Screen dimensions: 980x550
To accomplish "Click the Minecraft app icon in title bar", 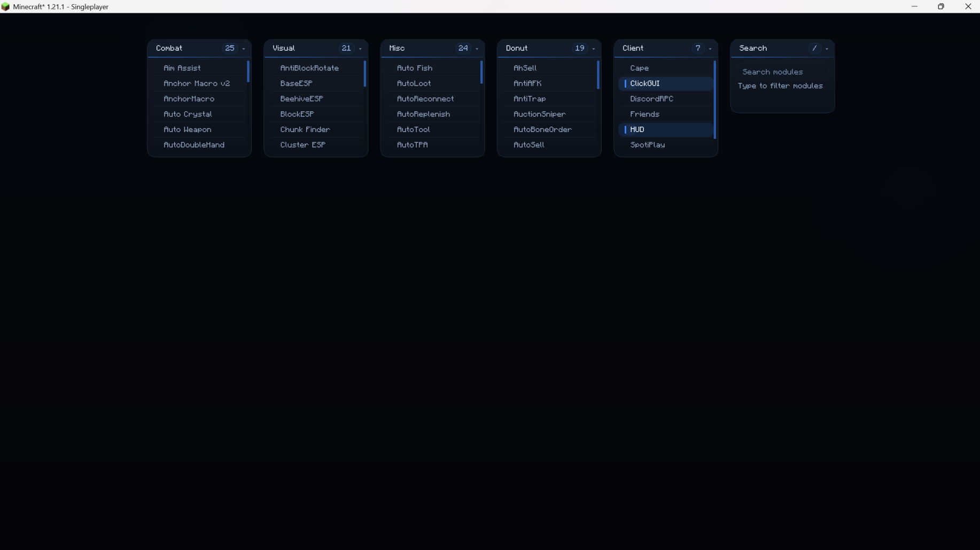I will (5, 6).
